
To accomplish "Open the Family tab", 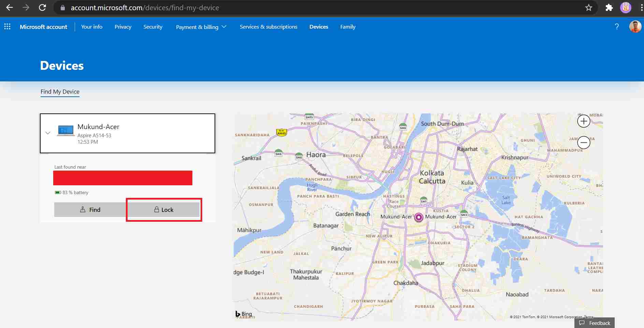I will 348,27.
